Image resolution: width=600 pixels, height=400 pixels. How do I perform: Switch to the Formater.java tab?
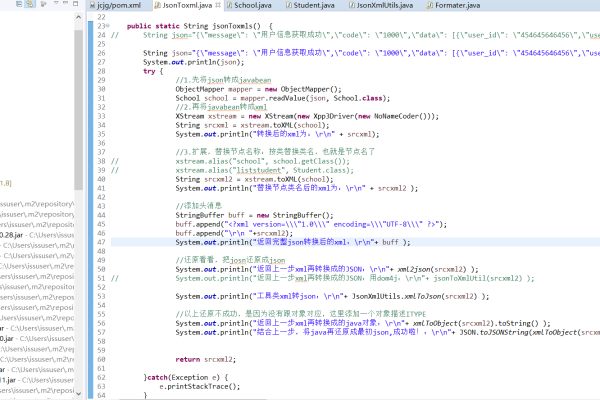453,5
